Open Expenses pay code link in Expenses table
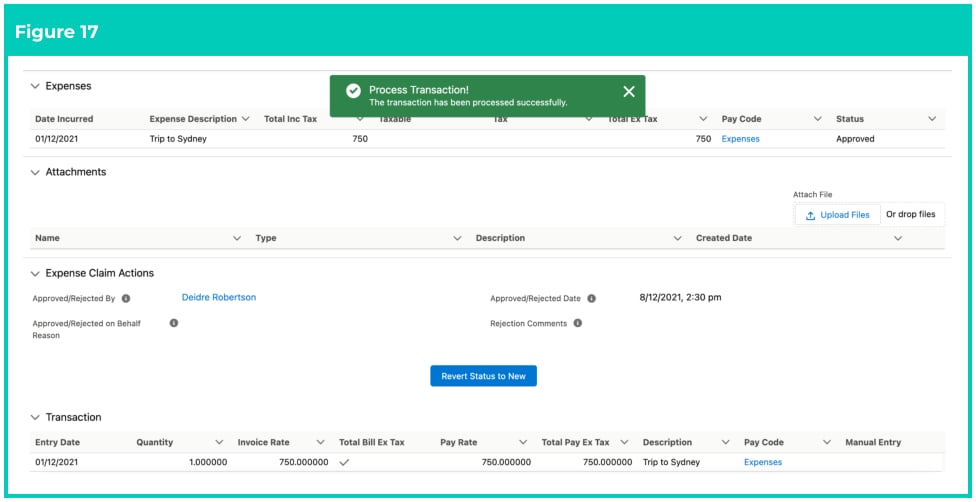 coord(741,140)
